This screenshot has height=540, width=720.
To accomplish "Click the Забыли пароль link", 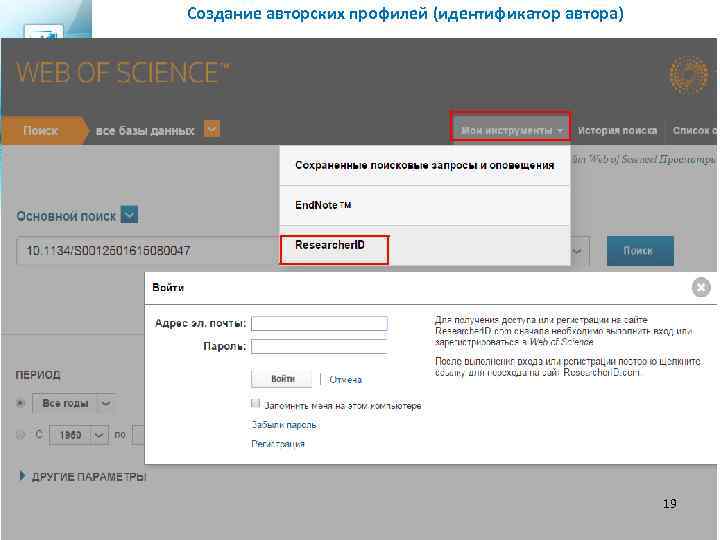I will [284, 425].
